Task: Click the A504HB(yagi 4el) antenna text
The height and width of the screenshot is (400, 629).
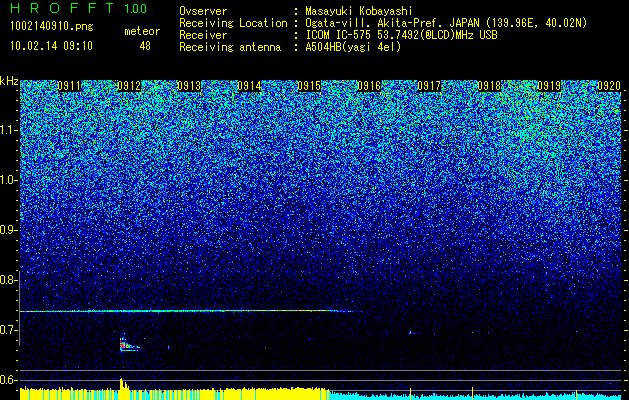Action: [353, 47]
